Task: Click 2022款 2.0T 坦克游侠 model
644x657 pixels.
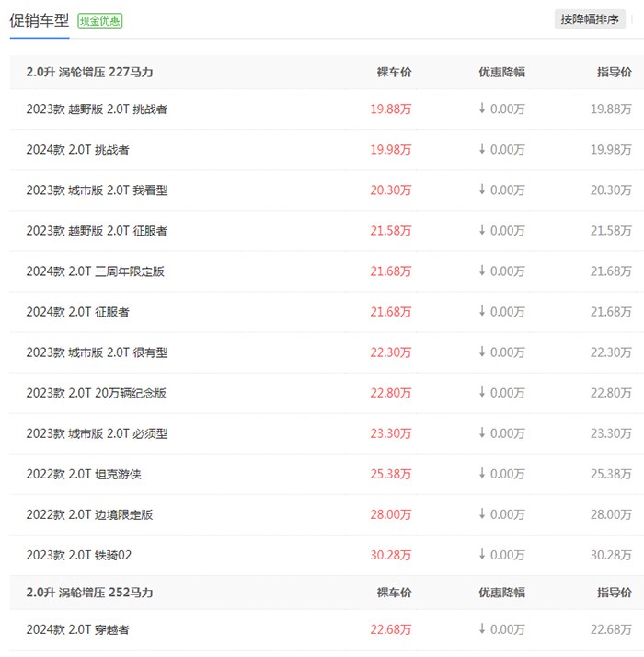Action: point(84,474)
